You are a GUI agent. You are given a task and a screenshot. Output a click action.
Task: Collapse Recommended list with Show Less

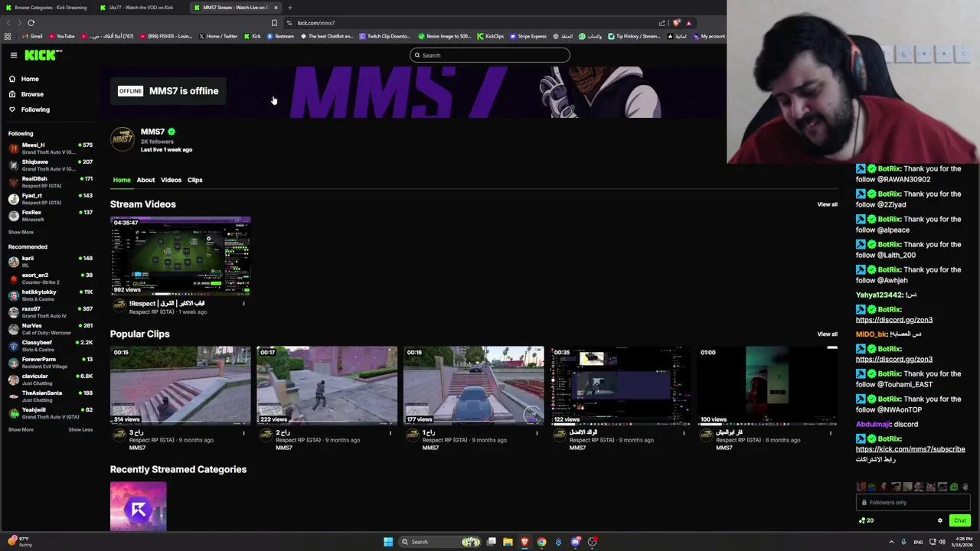pos(80,429)
